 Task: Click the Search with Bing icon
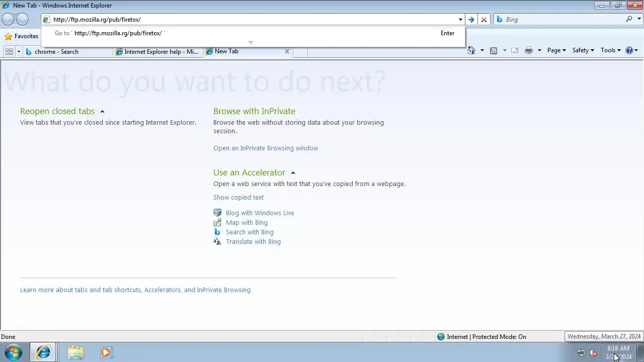[217, 232]
